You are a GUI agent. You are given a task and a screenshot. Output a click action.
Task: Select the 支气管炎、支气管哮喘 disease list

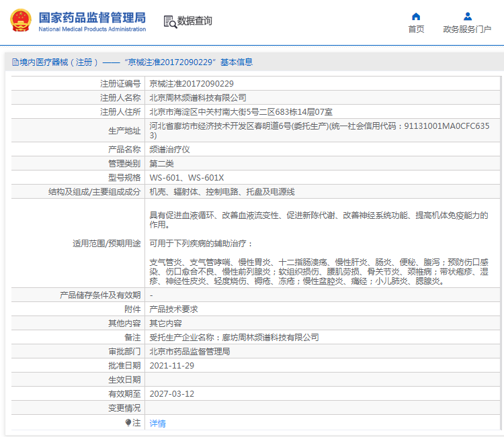[319, 272]
